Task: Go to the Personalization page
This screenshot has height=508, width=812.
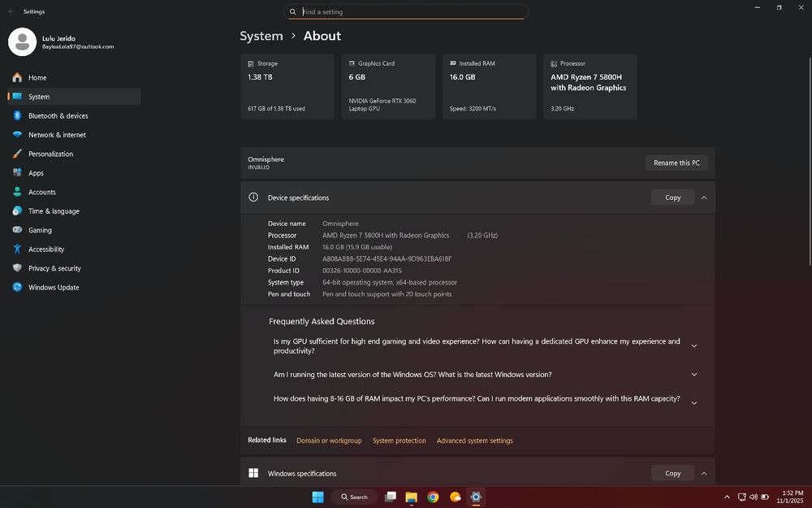Action: pos(74,154)
